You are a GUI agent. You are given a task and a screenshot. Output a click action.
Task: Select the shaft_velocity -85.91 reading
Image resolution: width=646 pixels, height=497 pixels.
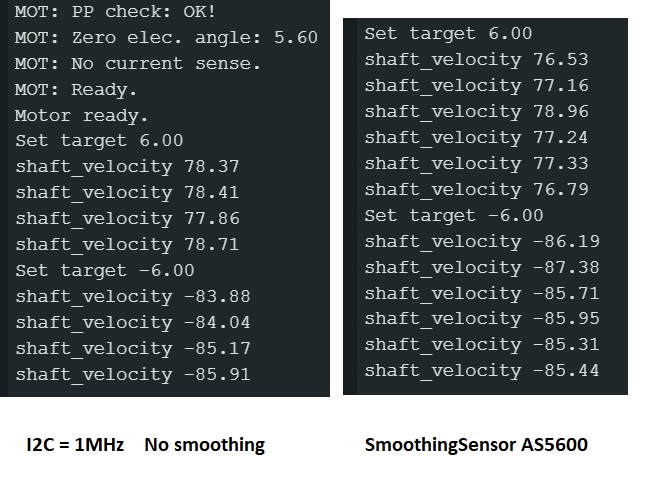(133, 375)
